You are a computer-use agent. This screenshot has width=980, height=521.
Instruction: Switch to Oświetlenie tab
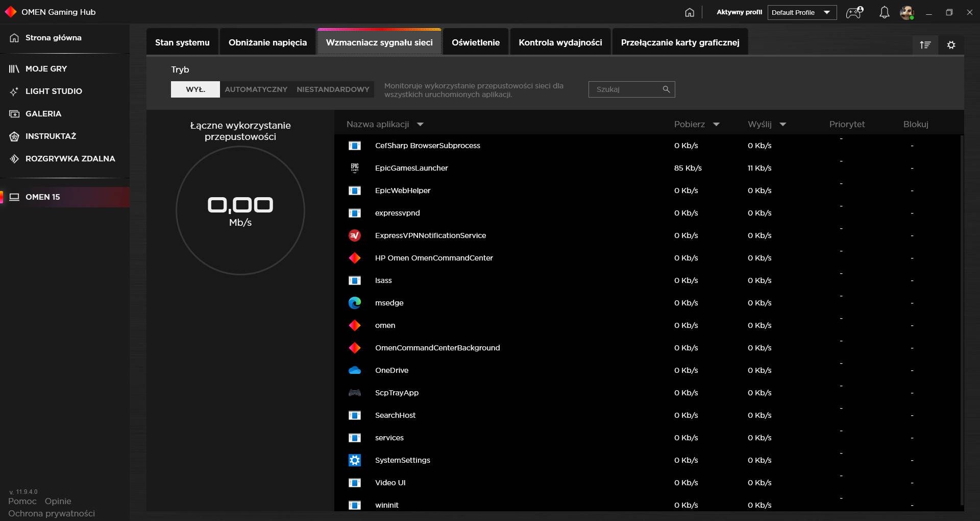click(476, 42)
